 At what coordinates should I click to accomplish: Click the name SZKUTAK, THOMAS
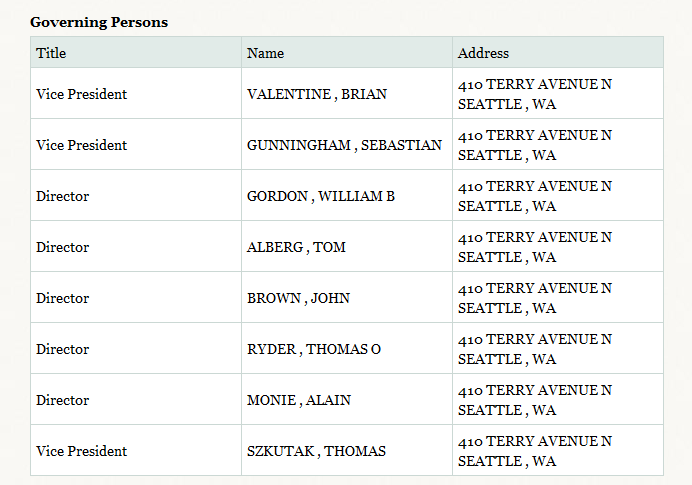click(316, 451)
